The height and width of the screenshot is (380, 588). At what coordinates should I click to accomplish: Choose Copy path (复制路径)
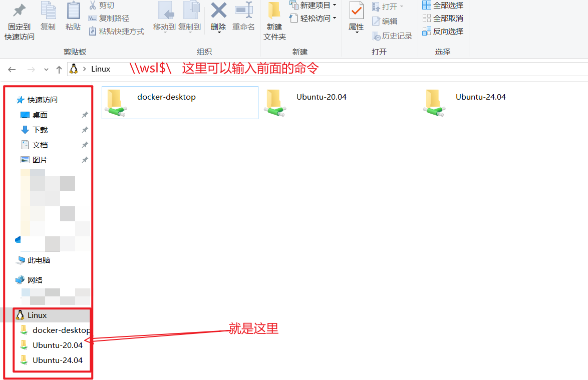tap(109, 19)
